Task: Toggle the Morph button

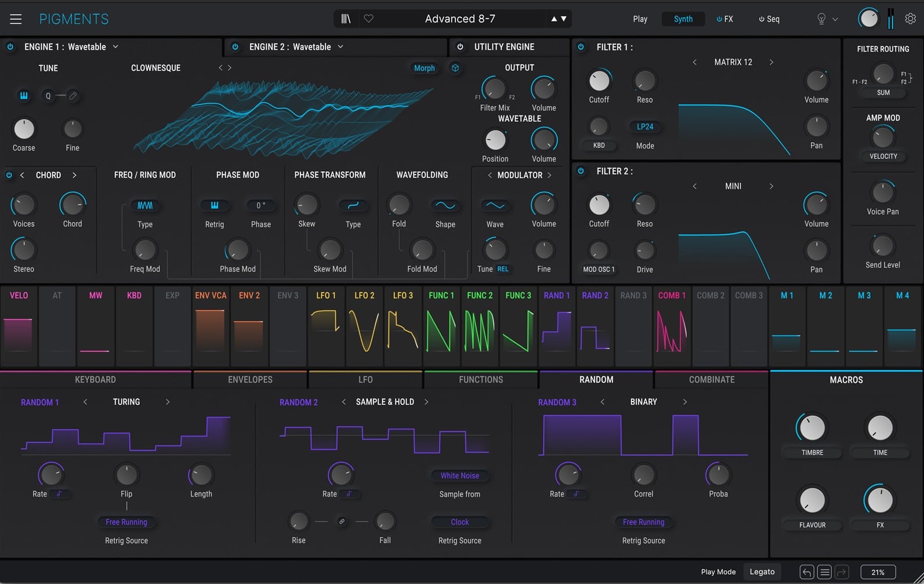Action: pos(424,68)
